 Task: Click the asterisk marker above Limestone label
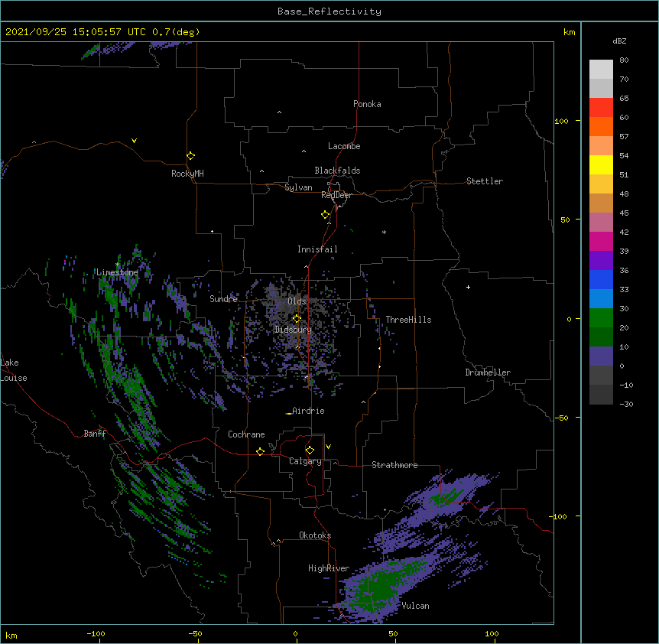point(117,265)
